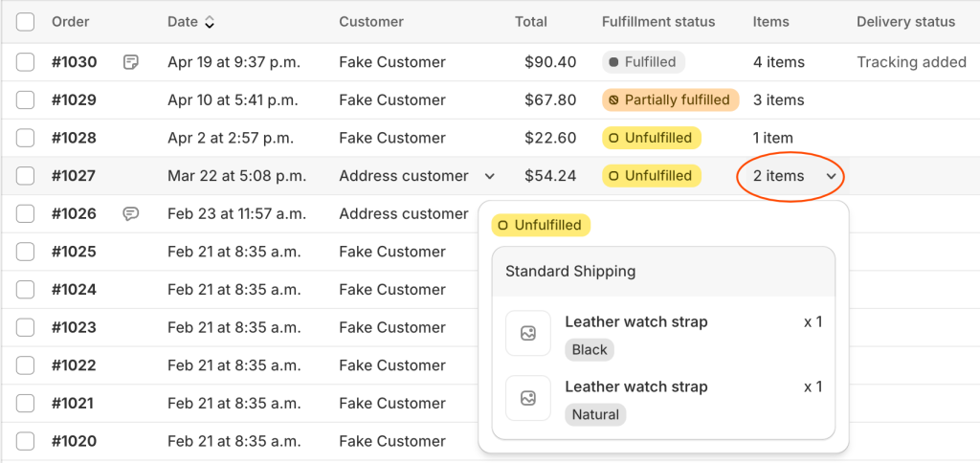
Task: Collapse the 2 items dropdown chevron
Action: click(832, 176)
